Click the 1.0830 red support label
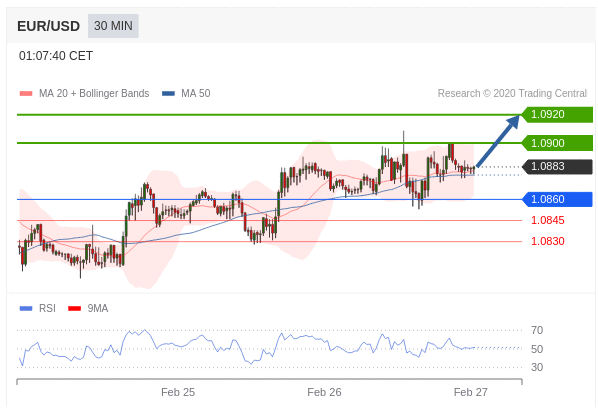 point(548,241)
